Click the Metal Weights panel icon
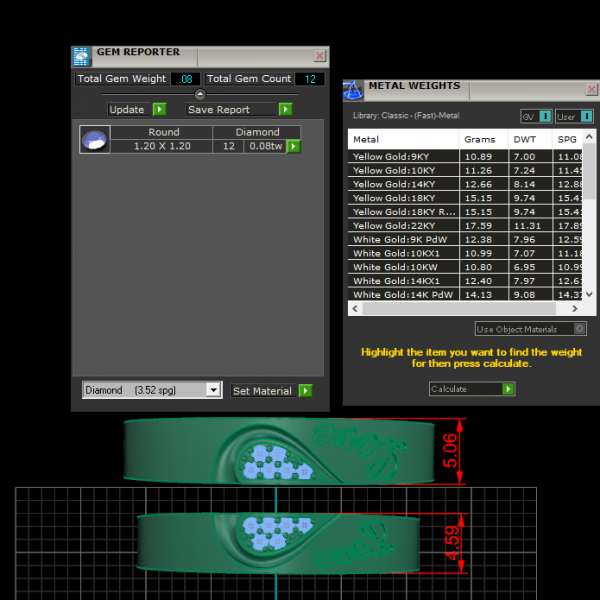The height and width of the screenshot is (600, 600). (x=353, y=90)
